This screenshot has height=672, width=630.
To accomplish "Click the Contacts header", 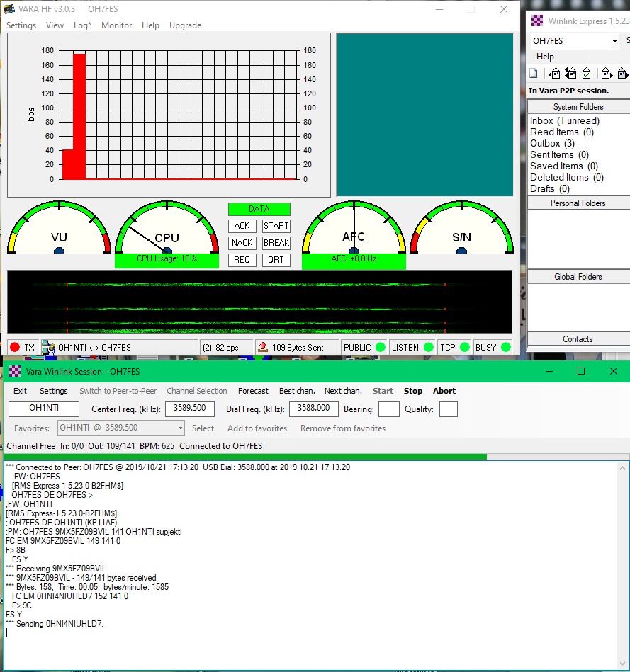I will (578, 339).
